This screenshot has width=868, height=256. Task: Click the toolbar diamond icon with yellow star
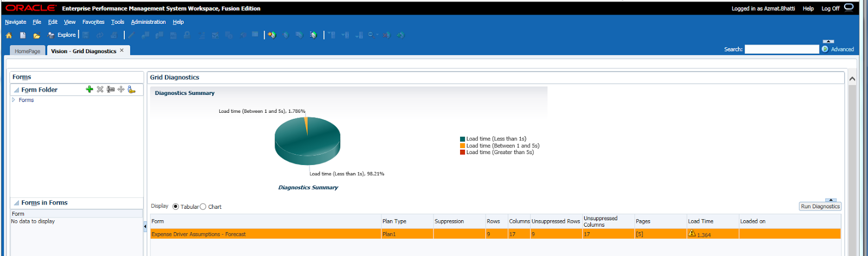tap(272, 35)
